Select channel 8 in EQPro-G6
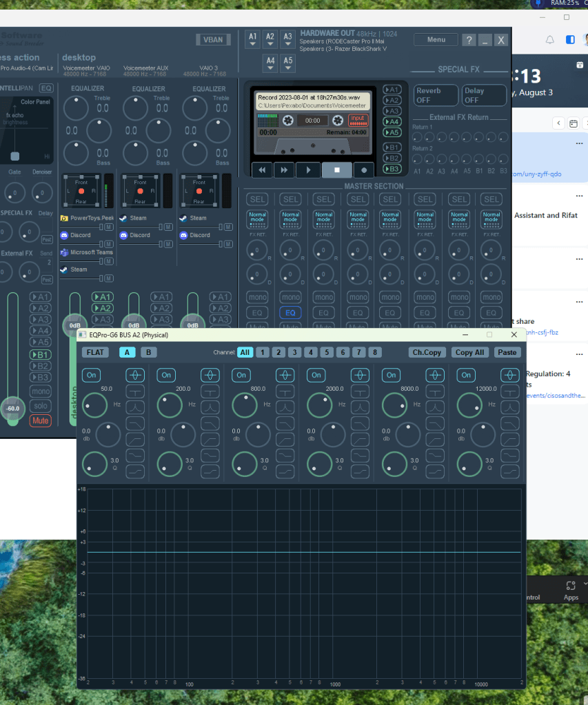This screenshot has width=588, height=705. (x=375, y=353)
